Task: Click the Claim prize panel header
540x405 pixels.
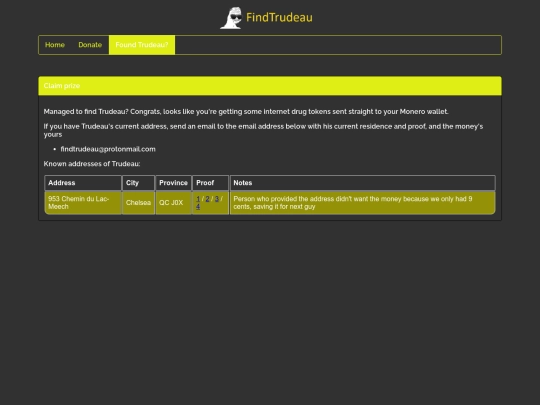Action: [270, 86]
